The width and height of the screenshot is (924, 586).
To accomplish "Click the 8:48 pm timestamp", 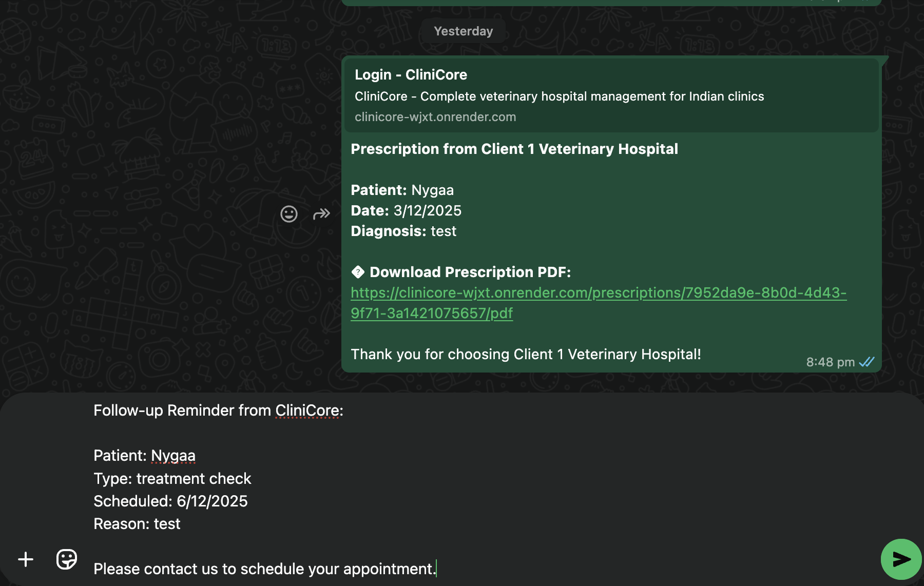I will click(828, 362).
